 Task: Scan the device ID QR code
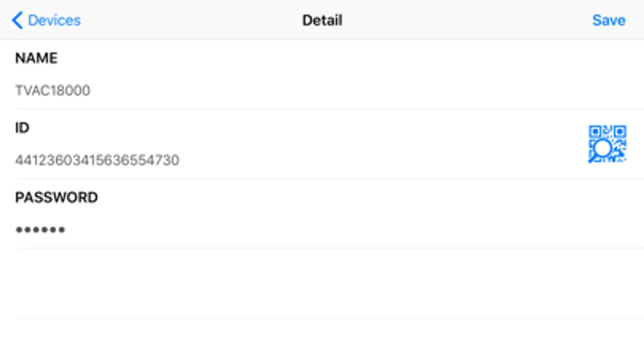click(x=607, y=144)
